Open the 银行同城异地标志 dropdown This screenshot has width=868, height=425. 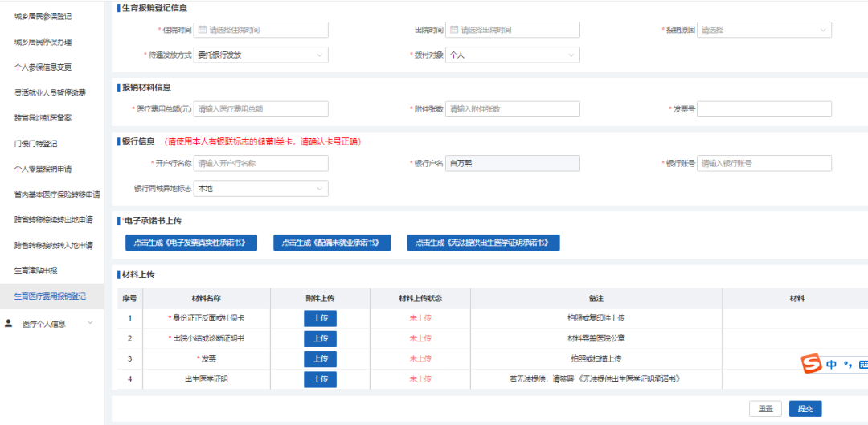[x=260, y=189]
